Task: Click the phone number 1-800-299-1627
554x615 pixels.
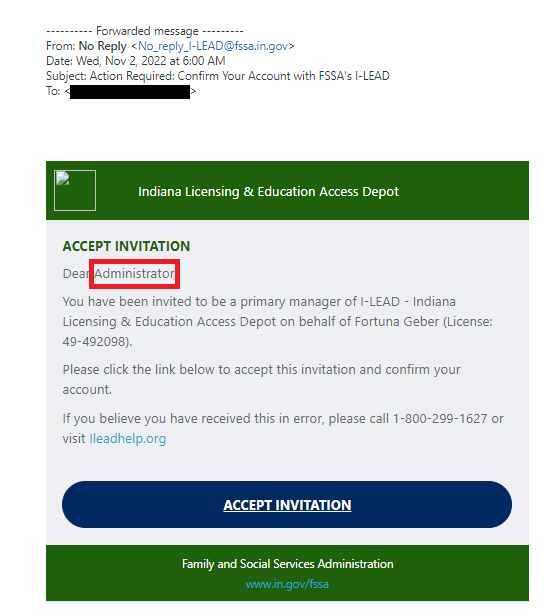Action: (x=440, y=418)
